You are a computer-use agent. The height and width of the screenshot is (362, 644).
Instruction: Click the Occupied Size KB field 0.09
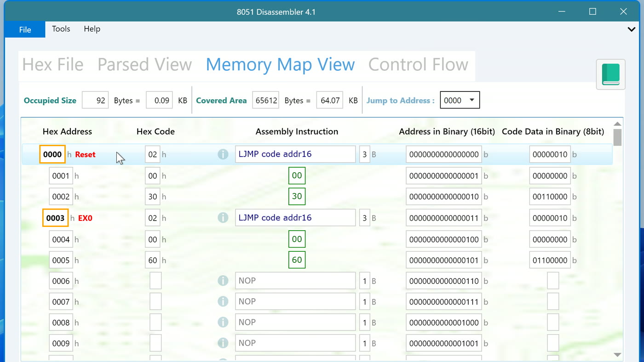pos(159,100)
